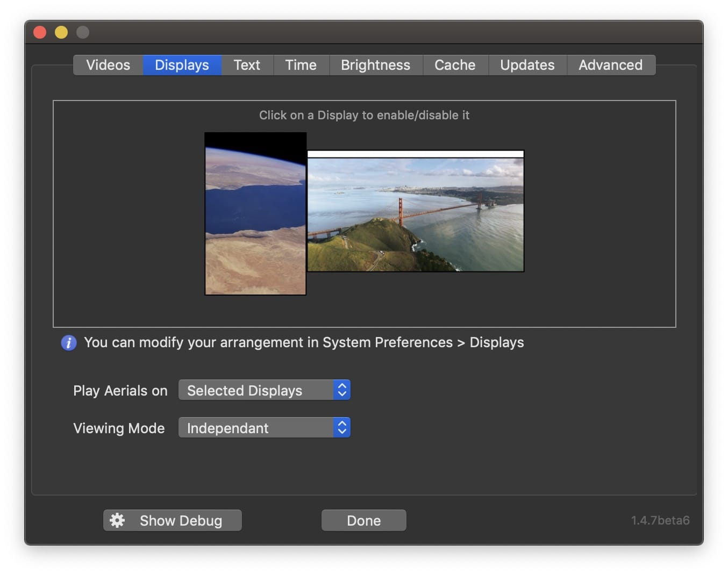Click the "Viewing Mode" label

pyautogui.click(x=119, y=428)
